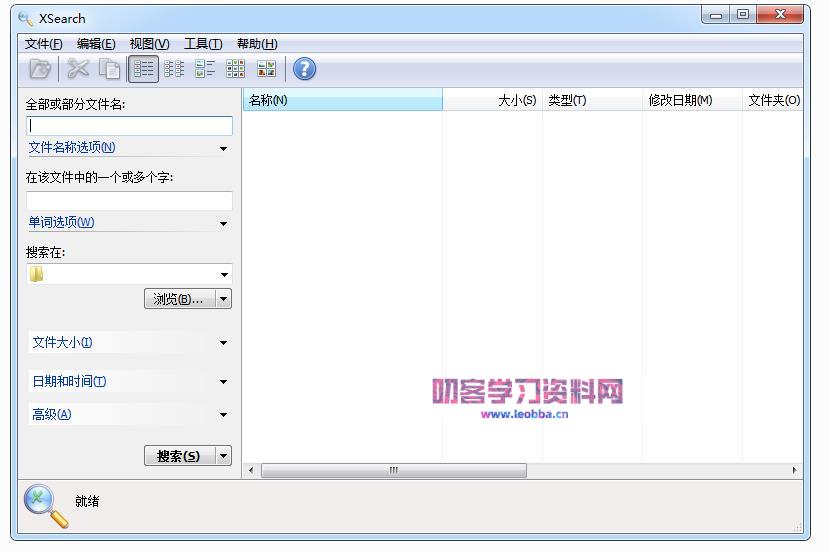Screen dimensions: 830x552
Task: Sort results by 文件夹(O) column header
Action: (x=773, y=100)
